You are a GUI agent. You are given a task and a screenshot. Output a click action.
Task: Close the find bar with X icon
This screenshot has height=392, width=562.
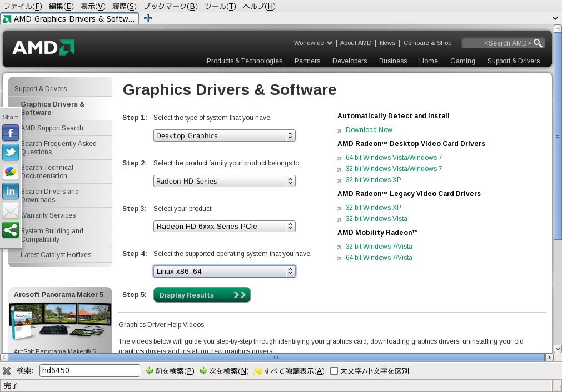[7, 371]
